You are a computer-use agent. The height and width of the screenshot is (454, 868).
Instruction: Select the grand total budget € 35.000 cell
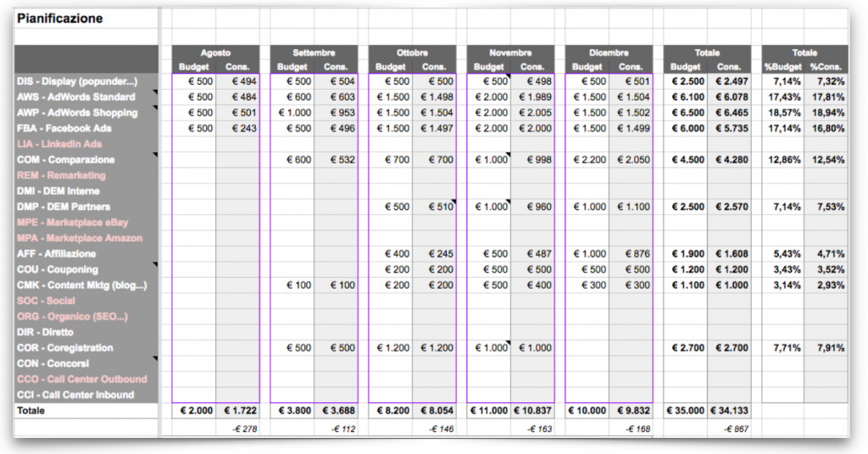pos(686,411)
